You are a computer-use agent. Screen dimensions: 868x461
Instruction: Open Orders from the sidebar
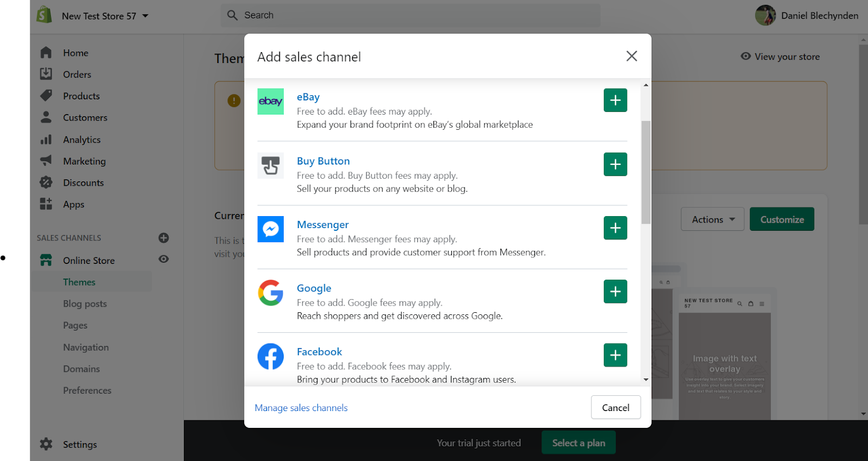tap(77, 74)
